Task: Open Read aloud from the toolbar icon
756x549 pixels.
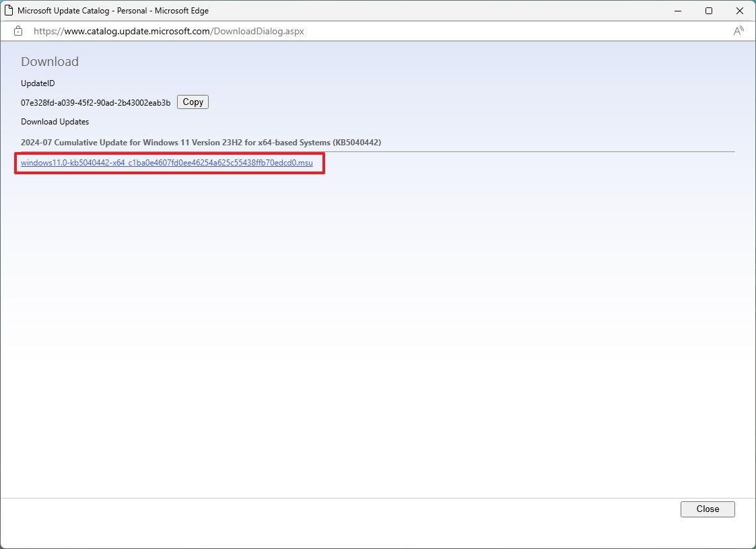Action: click(x=738, y=31)
